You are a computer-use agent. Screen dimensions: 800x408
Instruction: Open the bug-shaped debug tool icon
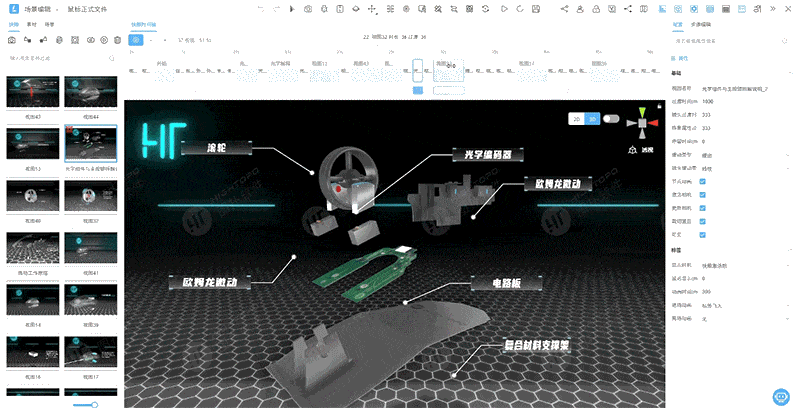pyautogui.click(x=324, y=9)
